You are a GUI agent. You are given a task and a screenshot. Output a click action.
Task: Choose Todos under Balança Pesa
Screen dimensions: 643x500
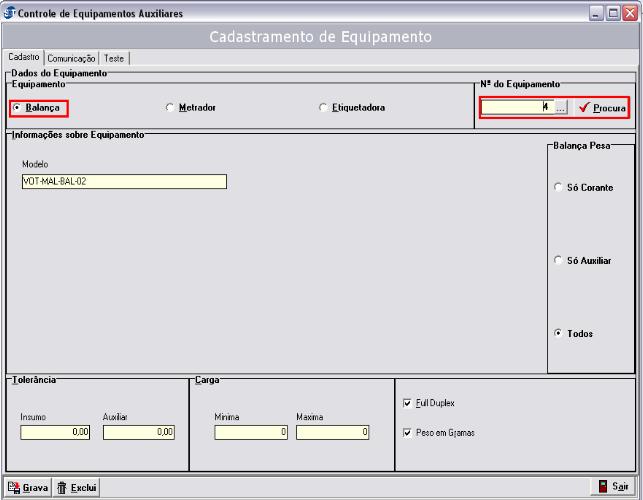558,333
